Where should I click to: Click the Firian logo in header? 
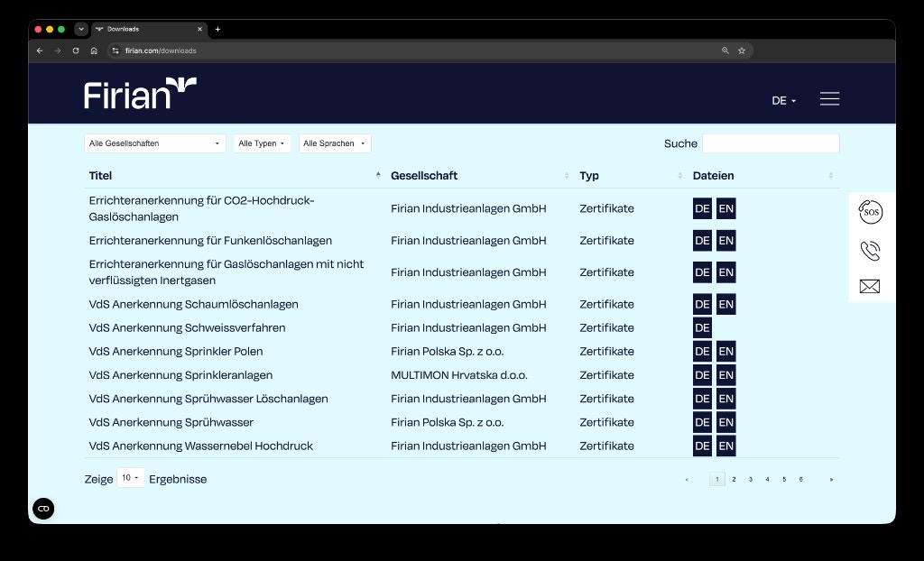click(140, 93)
